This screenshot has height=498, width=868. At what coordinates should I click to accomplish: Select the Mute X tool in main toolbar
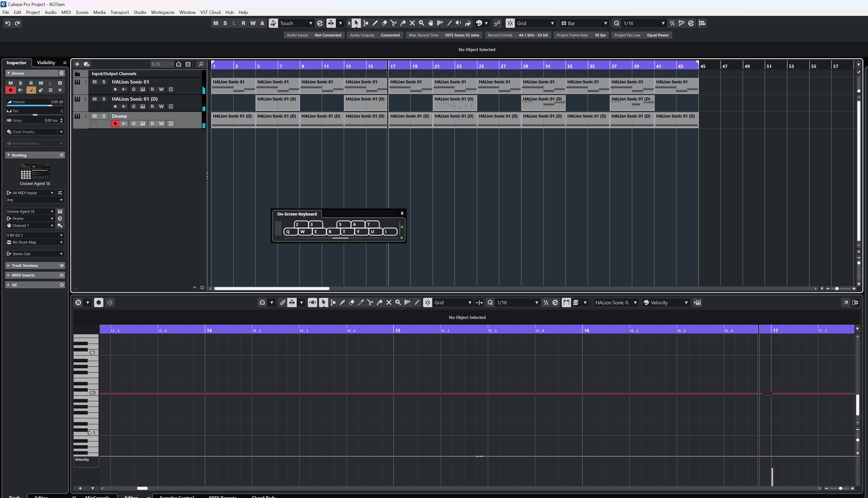click(x=412, y=23)
